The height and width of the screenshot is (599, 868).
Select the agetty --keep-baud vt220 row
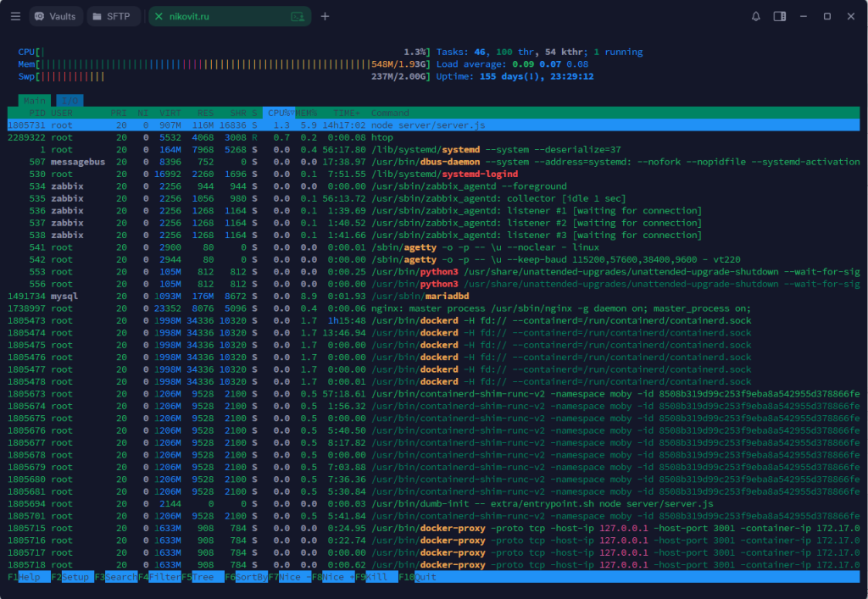click(433, 259)
